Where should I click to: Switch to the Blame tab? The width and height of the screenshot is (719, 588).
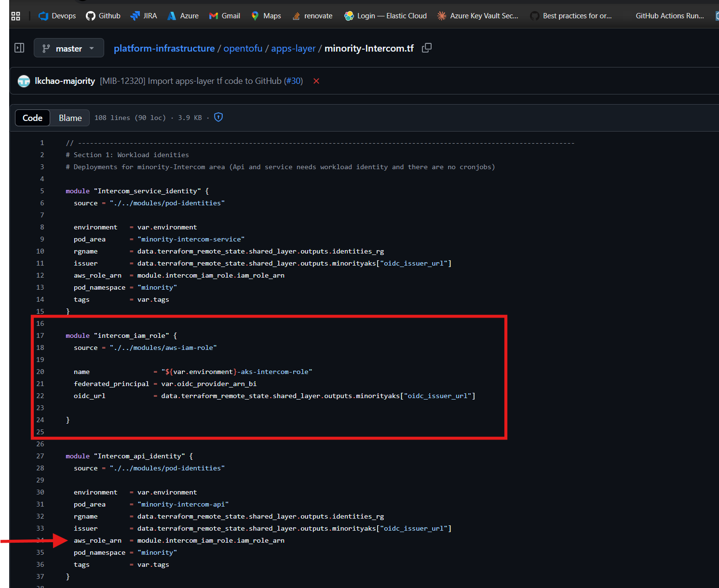tap(70, 118)
